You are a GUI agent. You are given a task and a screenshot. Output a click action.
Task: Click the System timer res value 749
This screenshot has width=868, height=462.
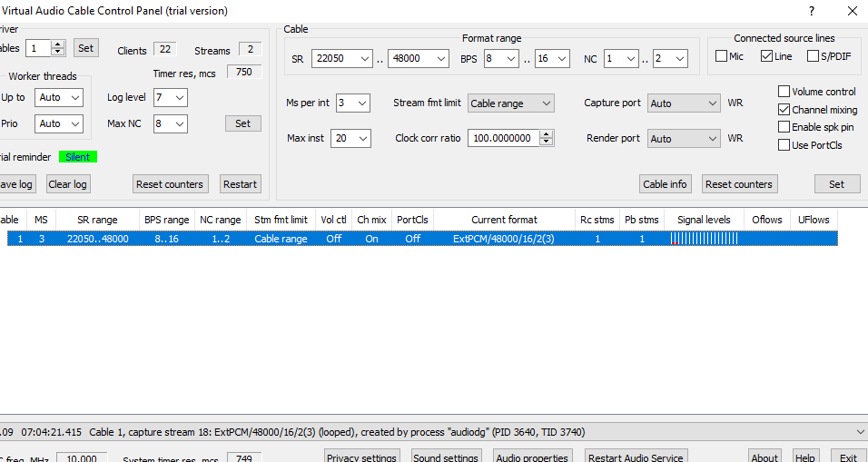click(x=243, y=458)
